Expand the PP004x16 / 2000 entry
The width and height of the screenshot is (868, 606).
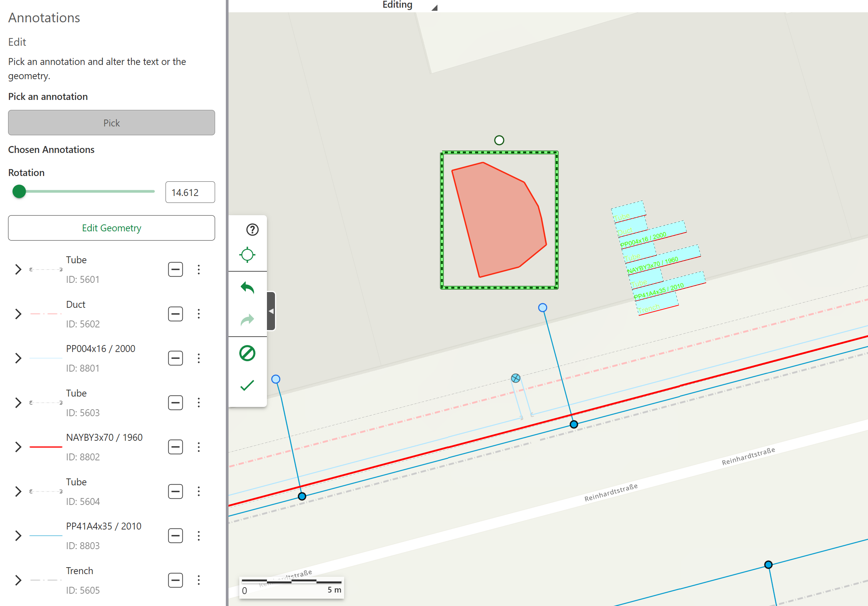tap(18, 358)
